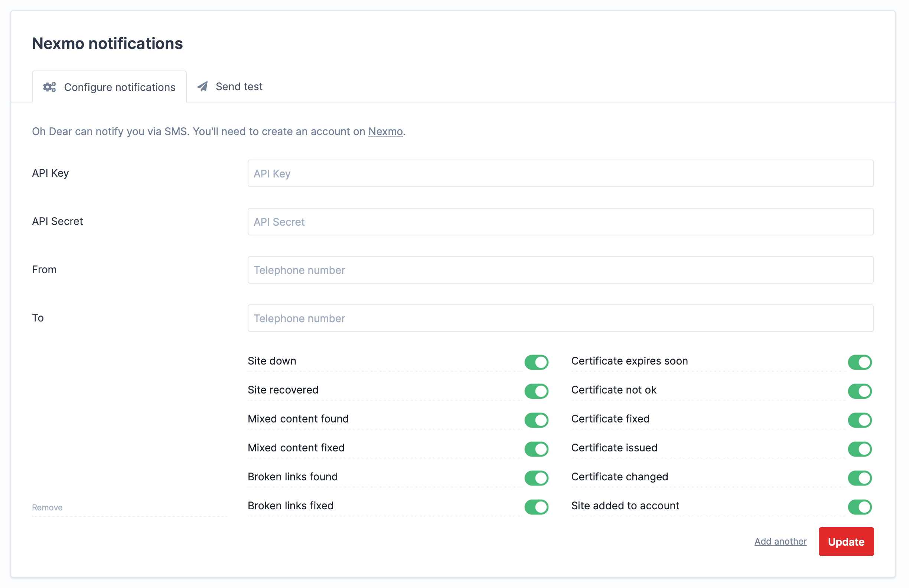This screenshot has height=588, width=909.
Task: Disable the Certificate issued notification
Action: pos(860,449)
